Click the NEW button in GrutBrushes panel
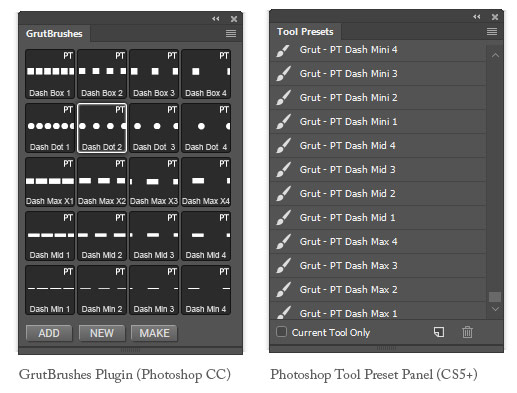The image size is (517, 393). [x=102, y=333]
